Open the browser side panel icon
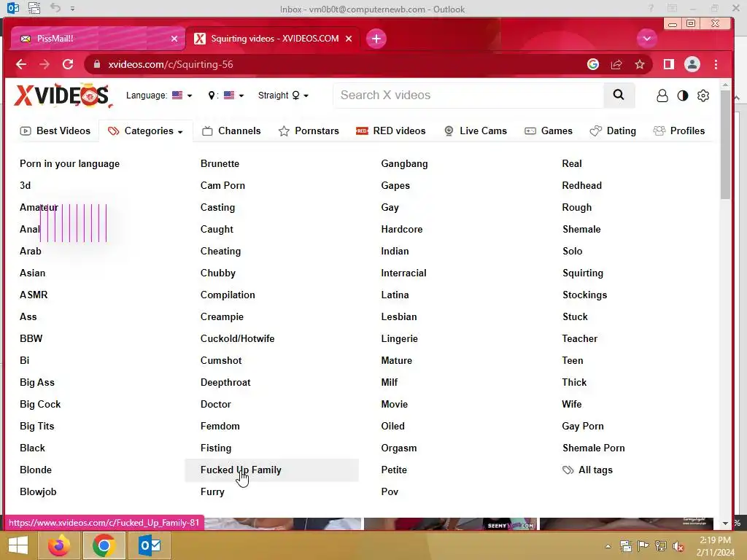Image resolution: width=747 pixels, height=560 pixels. click(x=669, y=64)
